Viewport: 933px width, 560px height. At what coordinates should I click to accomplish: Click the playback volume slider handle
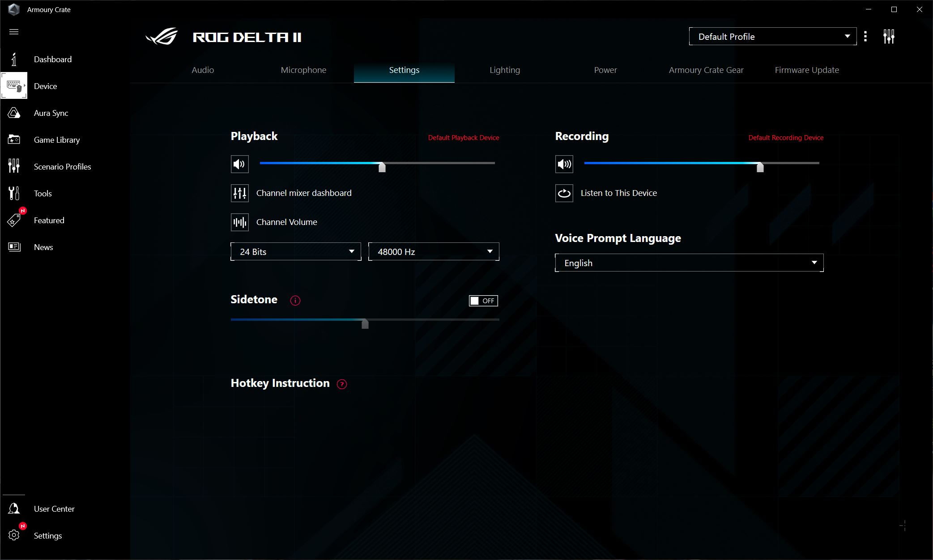click(382, 167)
